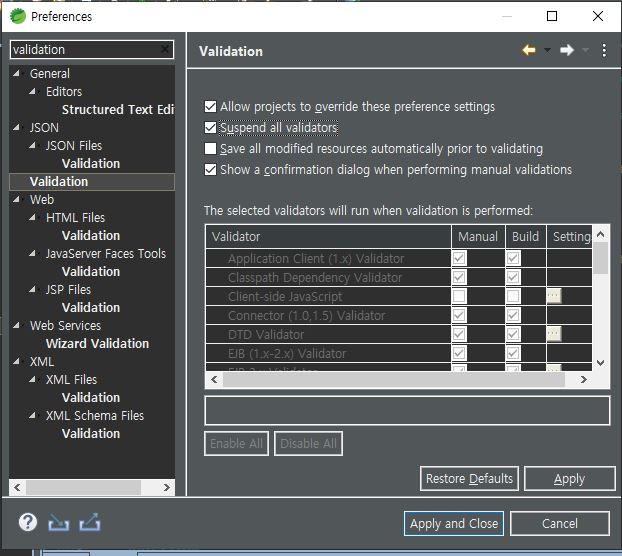Clear the validation filter text

click(165, 49)
